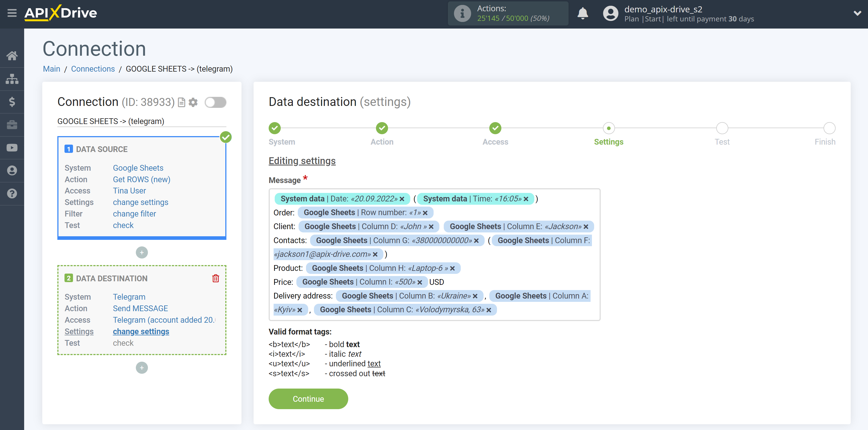
Task: Select the Settings step
Action: tap(609, 128)
